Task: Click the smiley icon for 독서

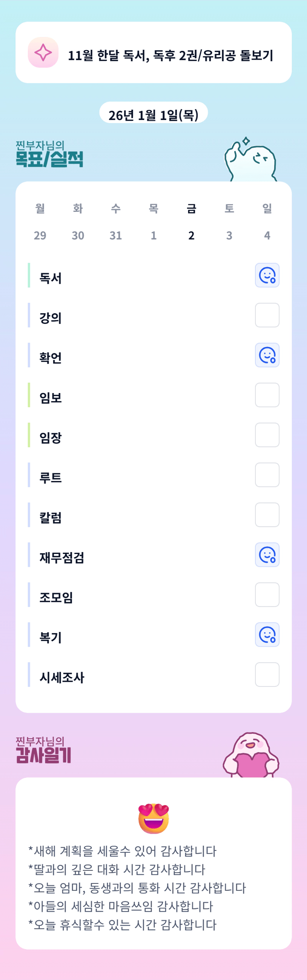Action: [x=267, y=275]
